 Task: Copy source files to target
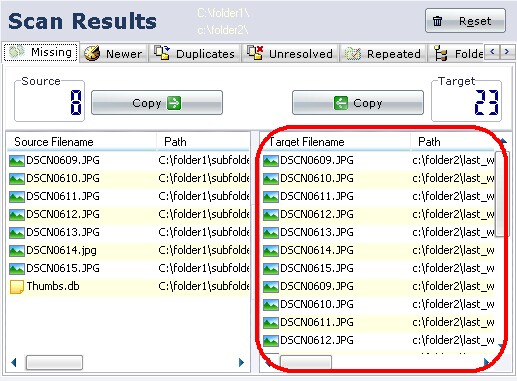pyautogui.click(x=157, y=103)
